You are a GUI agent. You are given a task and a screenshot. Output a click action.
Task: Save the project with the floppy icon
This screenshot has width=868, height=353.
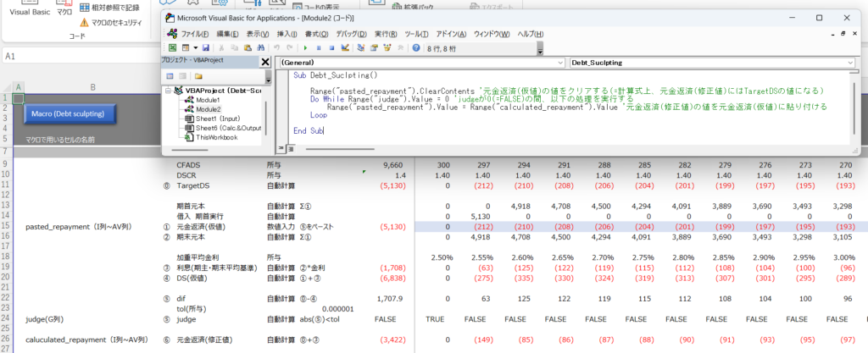tap(205, 48)
